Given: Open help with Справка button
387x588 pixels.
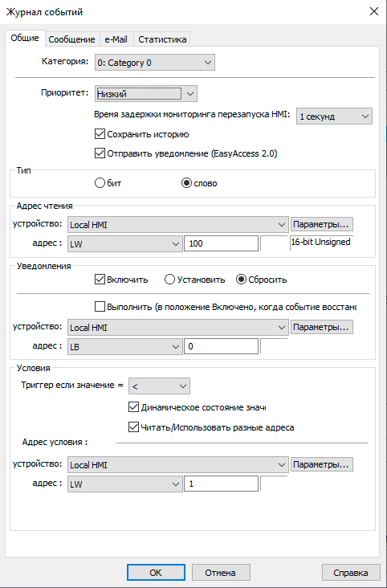Looking at the screenshot, I should tap(351, 573).
